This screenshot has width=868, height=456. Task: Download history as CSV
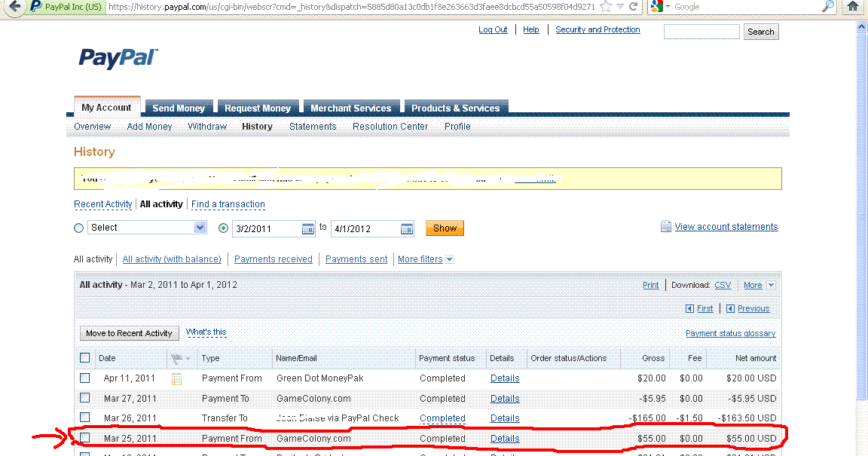723,285
